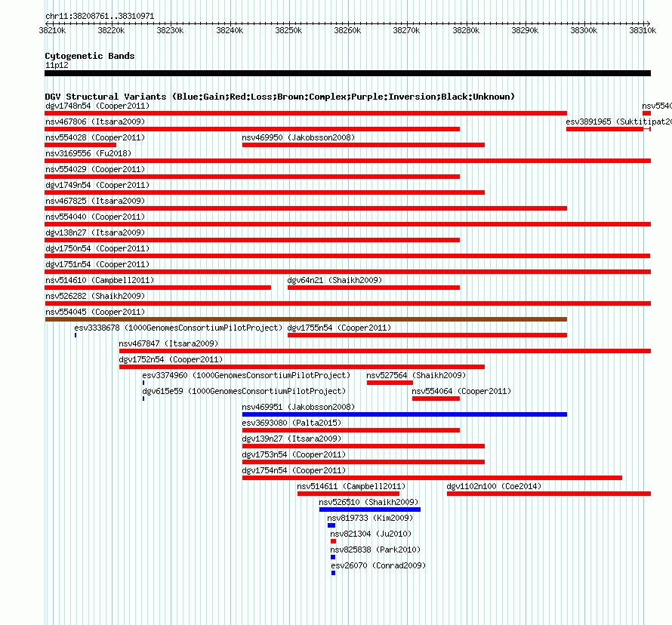The width and height of the screenshot is (672, 625).
Task: Select nsv825838 (Park2010) label
Action: coord(375,550)
